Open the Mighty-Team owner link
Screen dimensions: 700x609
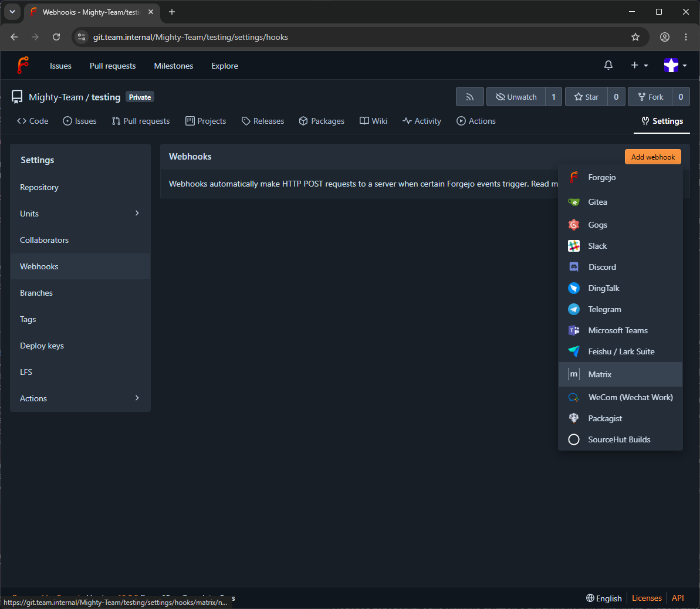(56, 97)
